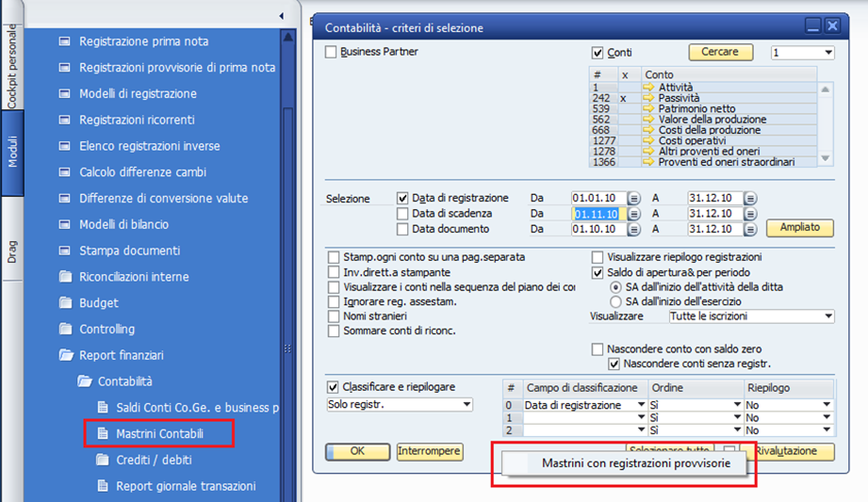Open the Data di registrazione classification dropdown
The image size is (868, 502).
584,405
